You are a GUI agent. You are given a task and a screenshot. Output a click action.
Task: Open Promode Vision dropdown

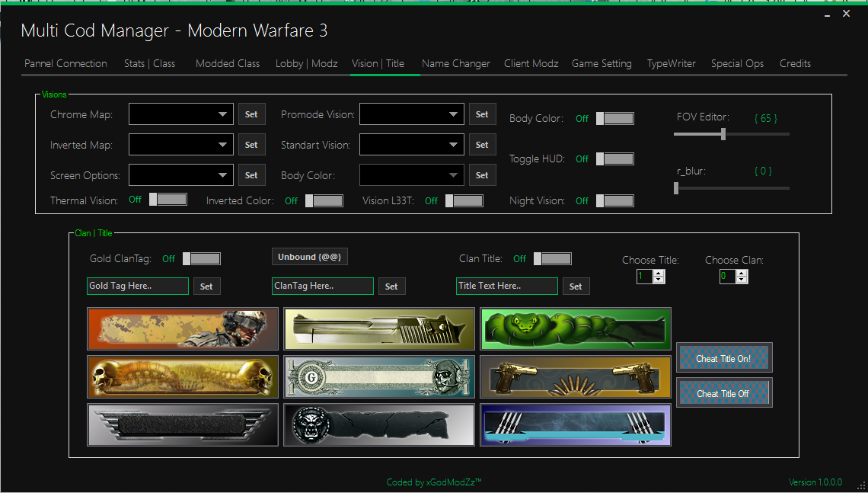412,114
